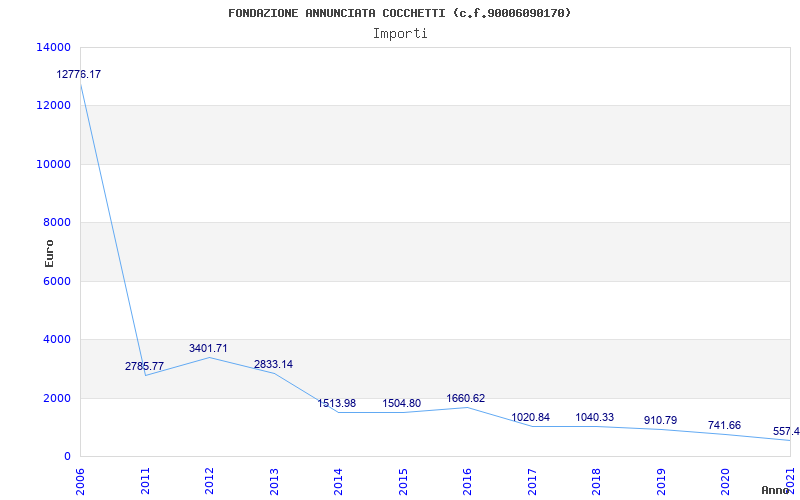Select the 2833.14 data label
The image size is (800, 500).
273,365
